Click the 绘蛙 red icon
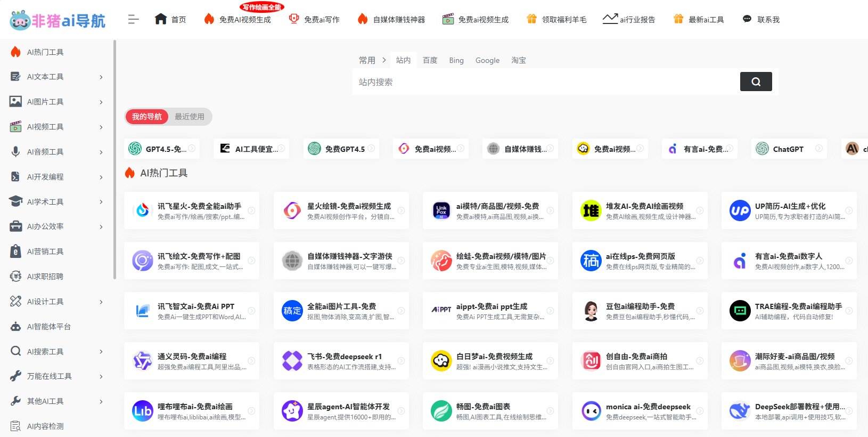The height and width of the screenshot is (437, 868). [x=441, y=261]
